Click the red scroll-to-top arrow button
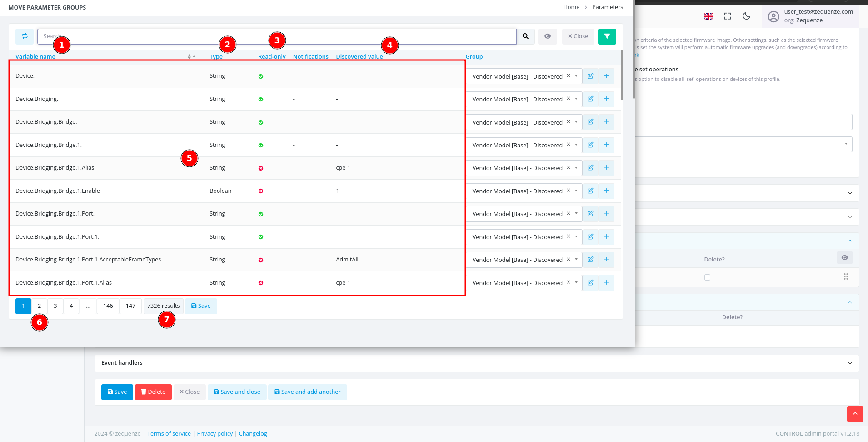The width and height of the screenshot is (868, 442). [855, 414]
